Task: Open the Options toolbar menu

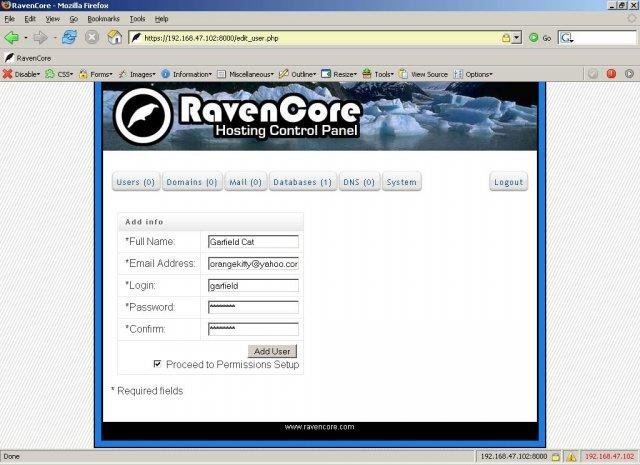Action: click(473, 74)
